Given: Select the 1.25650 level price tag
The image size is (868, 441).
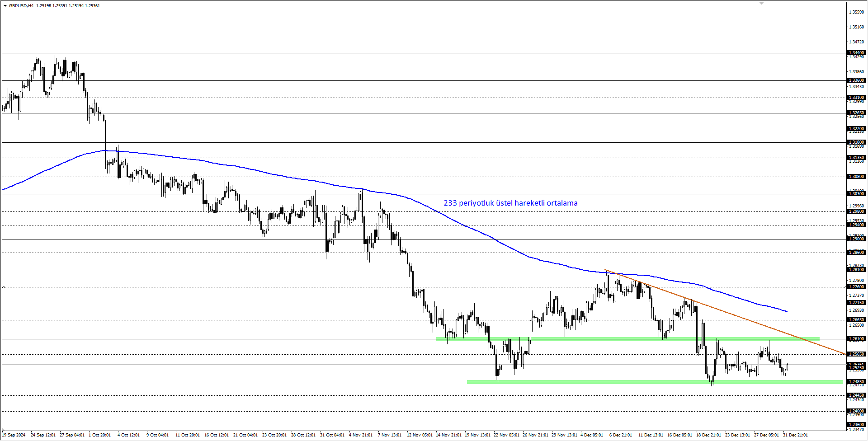Looking at the screenshot, I should coord(856,354).
